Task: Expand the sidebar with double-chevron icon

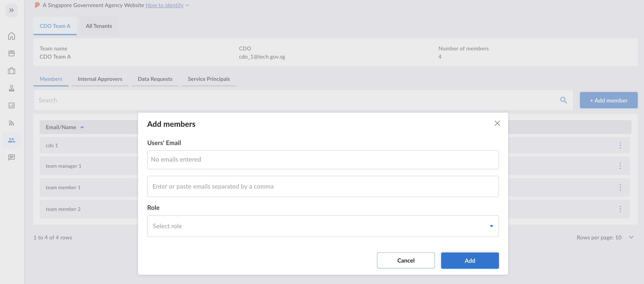Action: (12, 10)
